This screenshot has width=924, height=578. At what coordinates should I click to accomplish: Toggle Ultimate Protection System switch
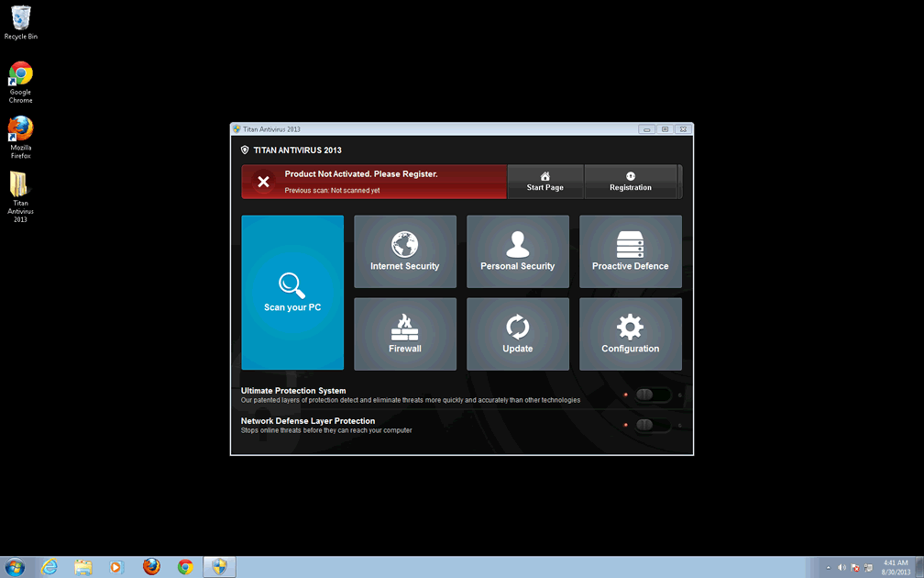[x=653, y=395]
